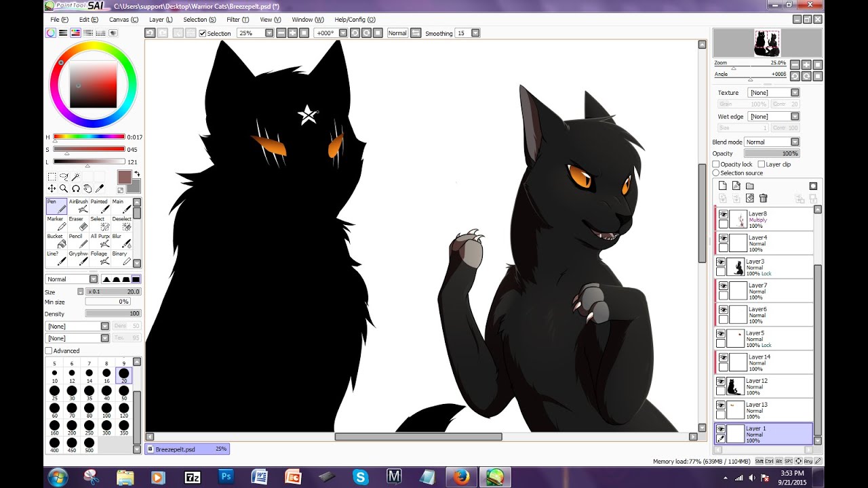
Task: Clear the selected layer
Action: (x=750, y=198)
